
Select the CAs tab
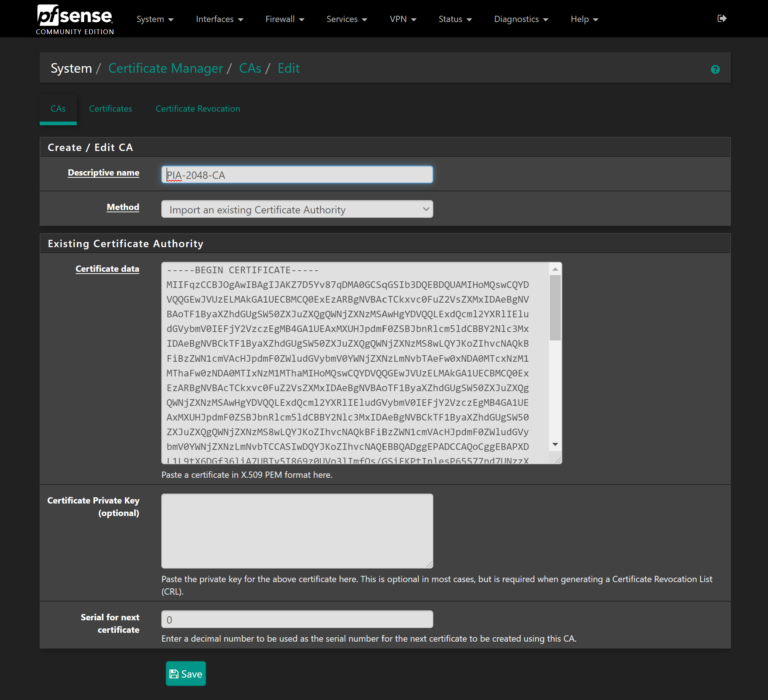click(x=58, y=108)
